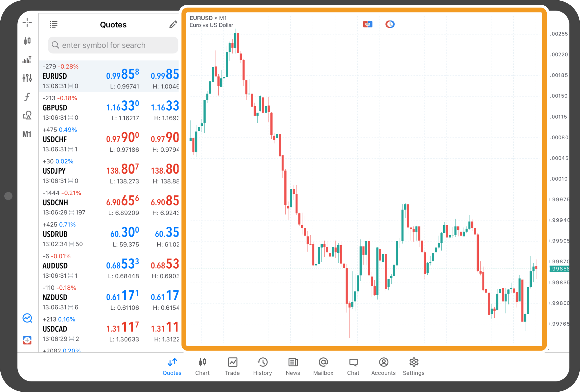Switch to the Trade tab
Screen dimensions: 580x392
click(x=232, y=366)
